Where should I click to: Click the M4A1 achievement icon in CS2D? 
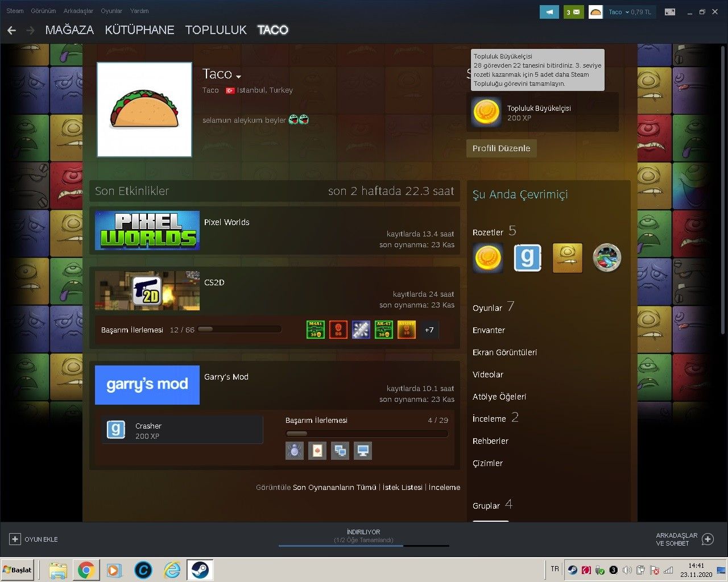[x=316, y=330]
